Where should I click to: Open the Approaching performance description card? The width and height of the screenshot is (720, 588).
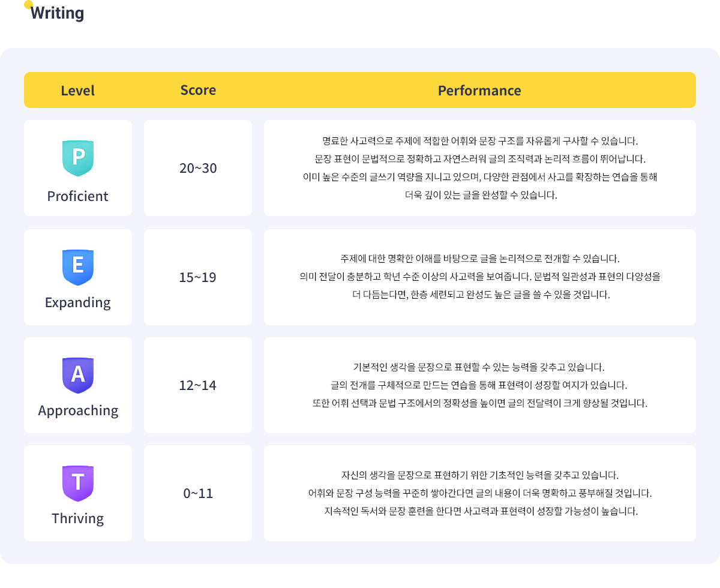point(479,385)
